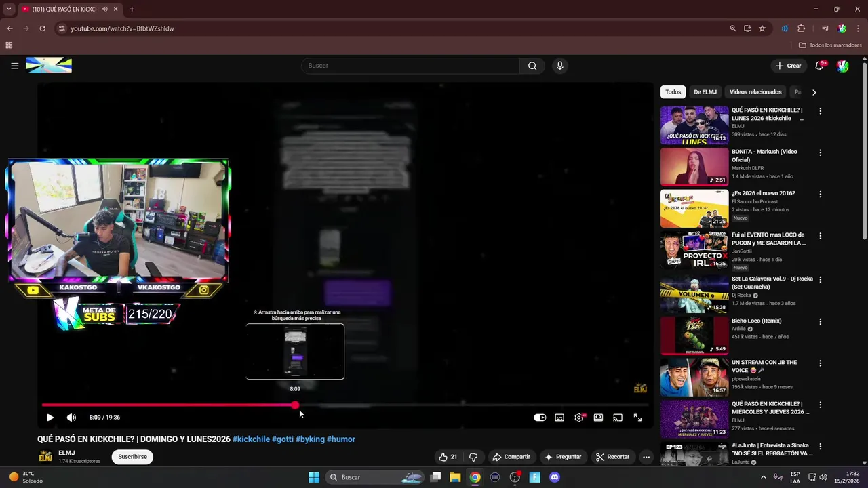868x488 pixels.
Task: Open more actions menu below video
Action: [646, 457]
